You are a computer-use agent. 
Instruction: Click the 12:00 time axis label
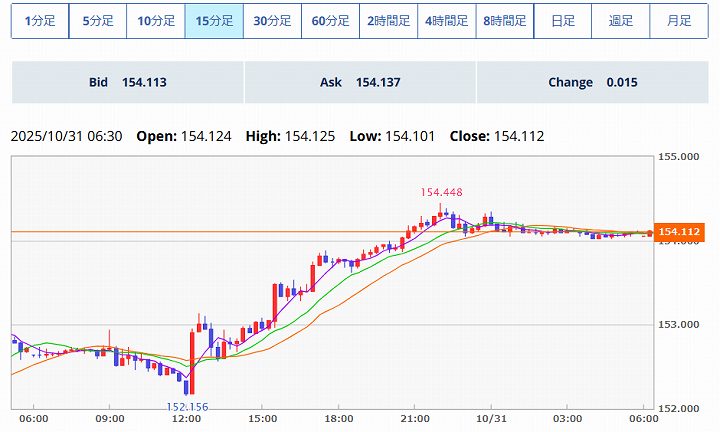(188, 419)
